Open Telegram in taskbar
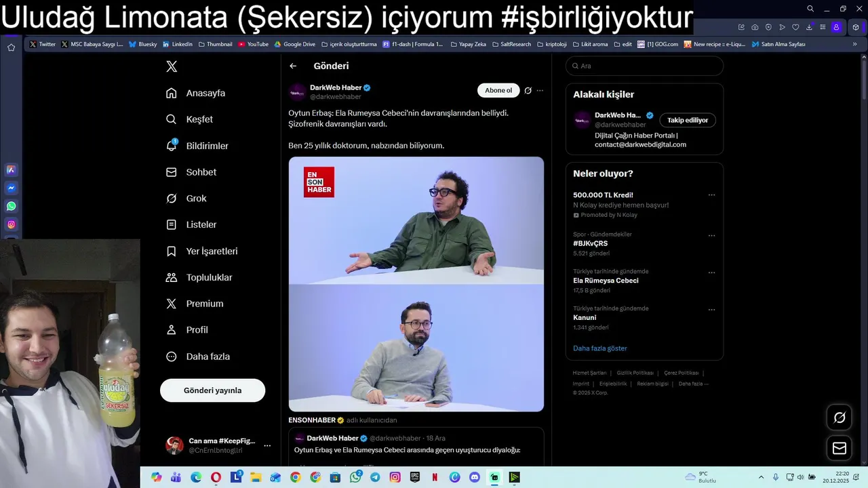Viewport: 868px width, 488px height. pyautogui.click(x=375, y=477)
